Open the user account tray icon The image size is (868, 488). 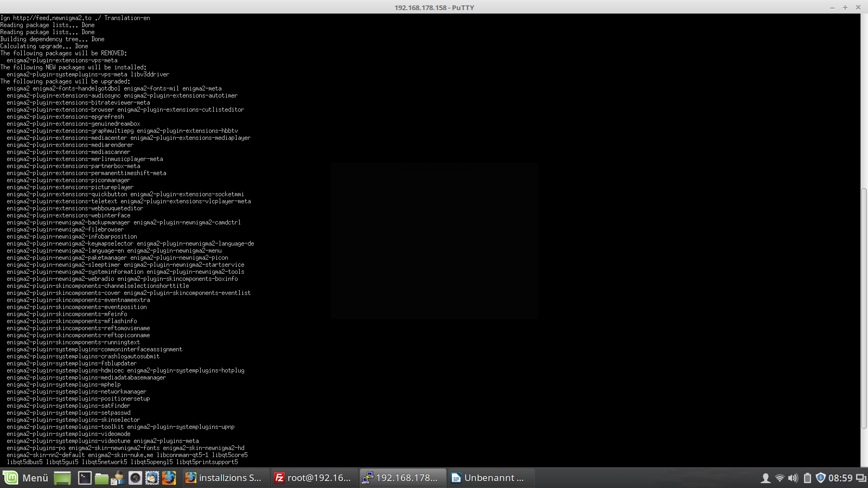(x=765, y=478)
